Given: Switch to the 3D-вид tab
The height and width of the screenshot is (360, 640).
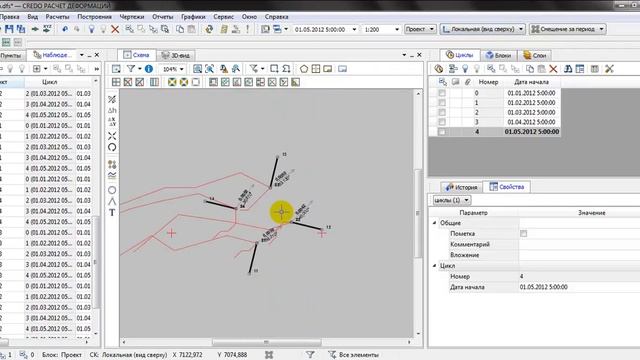Looking at the screenshot, I should pyautogui.click(x=176, y=55).
